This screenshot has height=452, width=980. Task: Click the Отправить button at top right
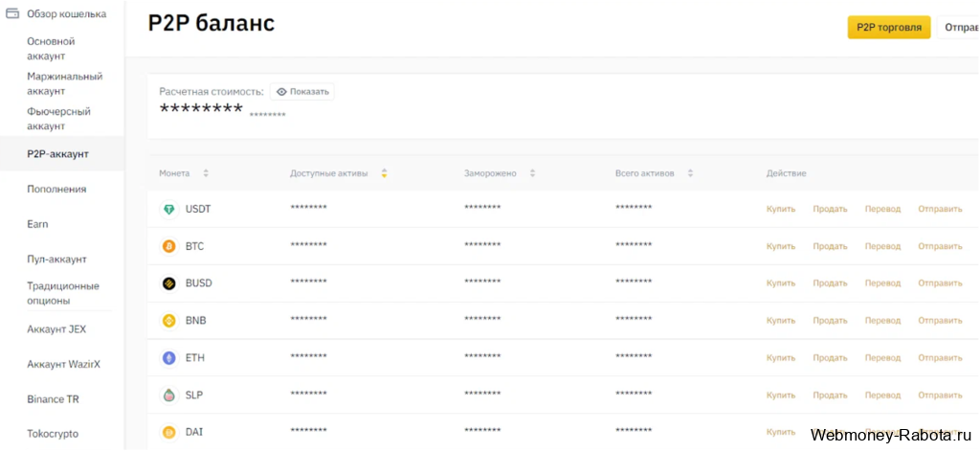coord(958,28)
